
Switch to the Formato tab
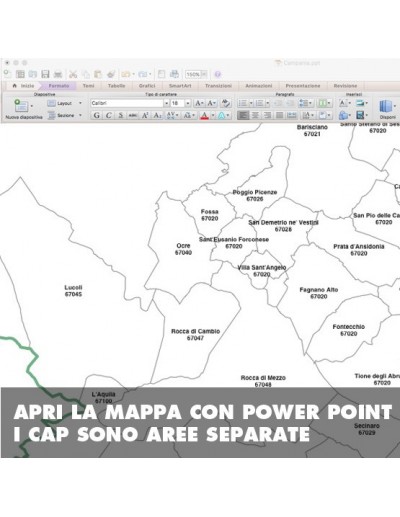tap(59, 86)
